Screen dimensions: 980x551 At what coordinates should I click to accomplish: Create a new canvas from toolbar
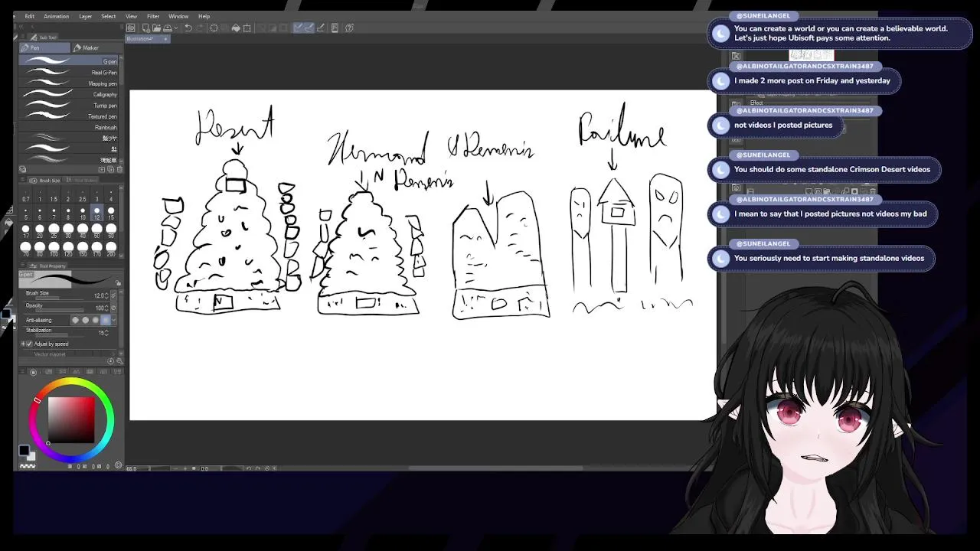146,28
